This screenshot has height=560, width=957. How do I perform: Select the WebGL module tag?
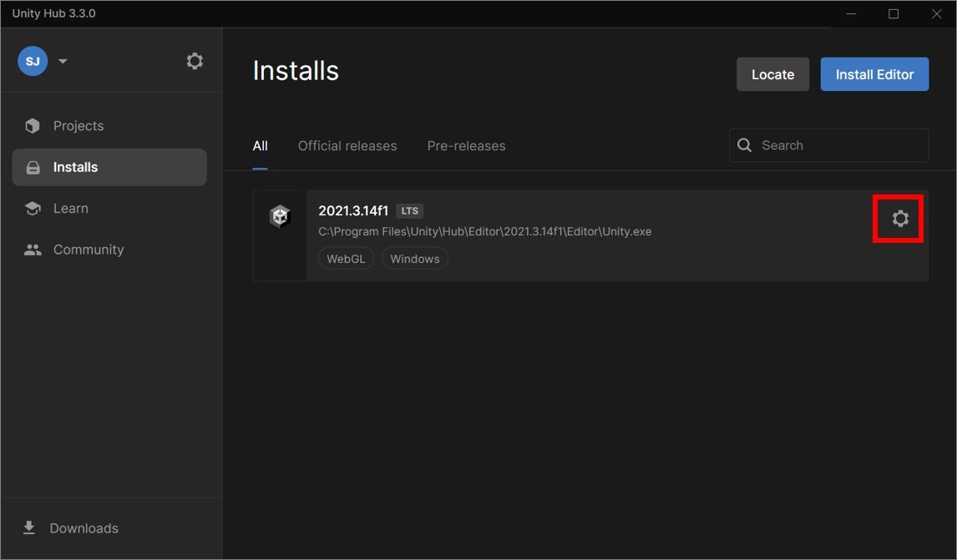346,259
